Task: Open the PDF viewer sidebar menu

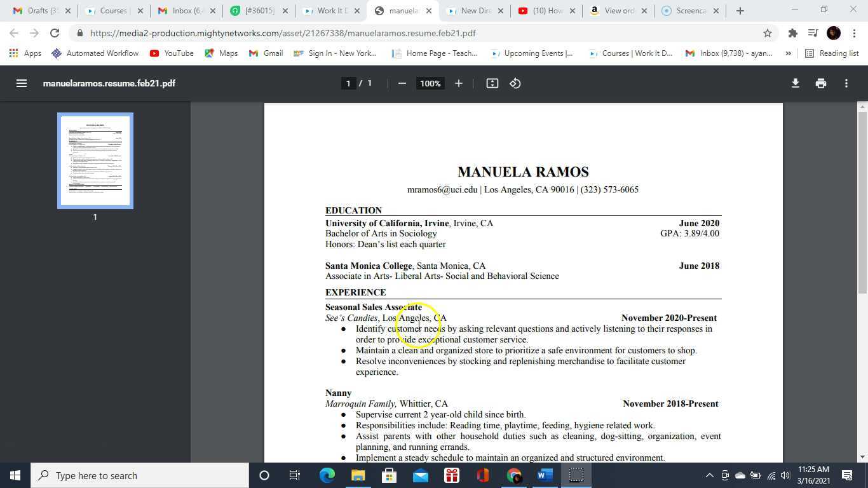Action: (22, 83)
